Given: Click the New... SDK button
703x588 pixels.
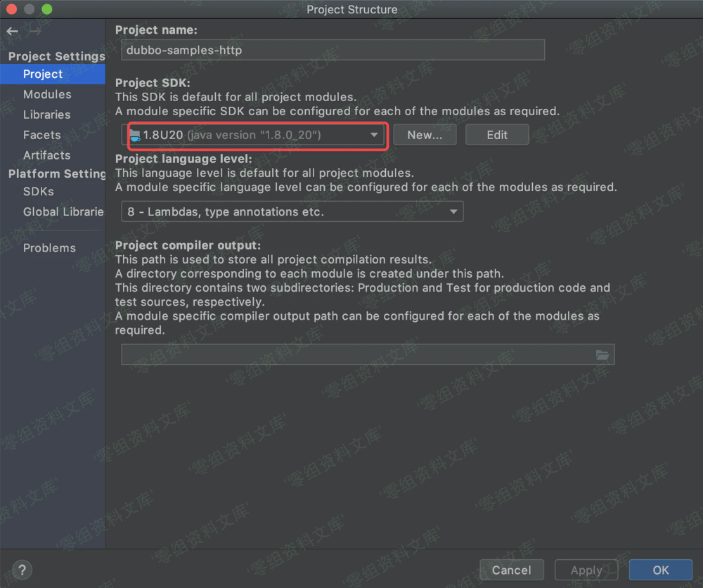Looking at the screenshot, I should pyautogui.click(x=425, y=135).
